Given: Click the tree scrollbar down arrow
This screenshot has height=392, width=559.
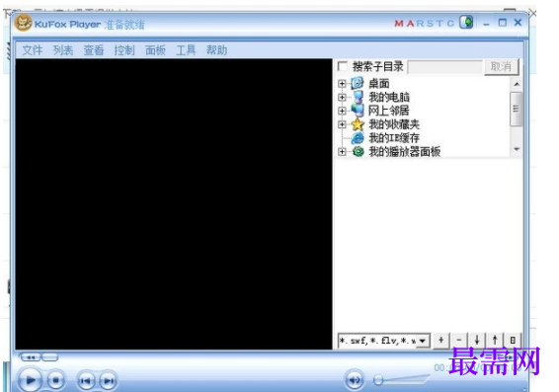Looking at the screenshot, I should 517,149.
